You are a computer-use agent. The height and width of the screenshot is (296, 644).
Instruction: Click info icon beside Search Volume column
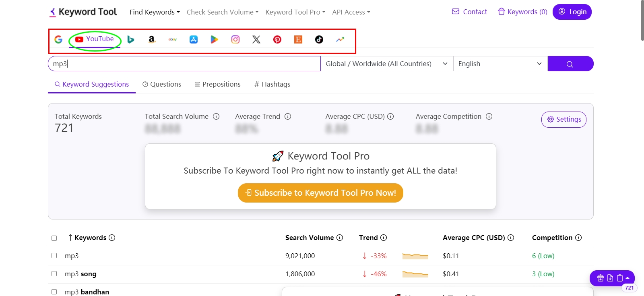340,238
